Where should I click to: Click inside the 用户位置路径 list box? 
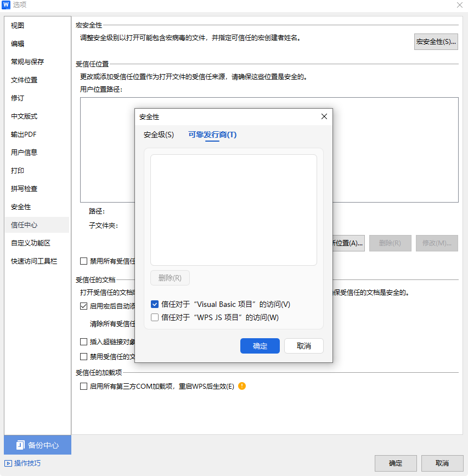click(108, 150)
